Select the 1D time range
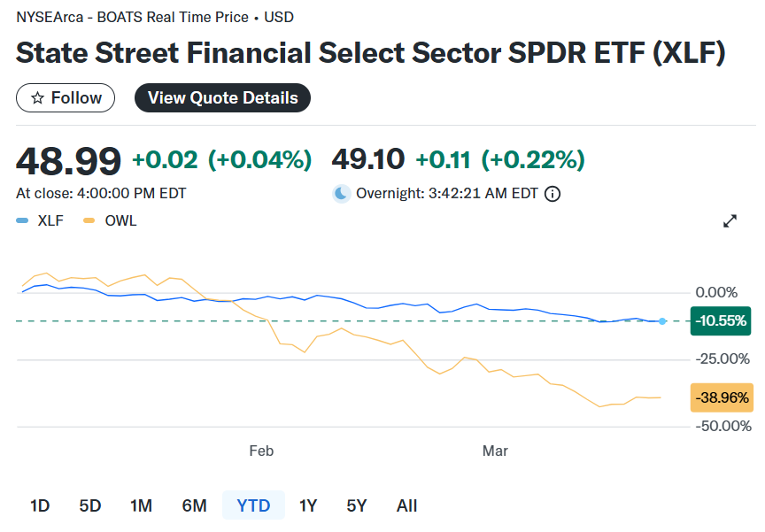Image resolution: width=765 pixels, height=532 pixels. pyautogui.click(x=40, y=505)
